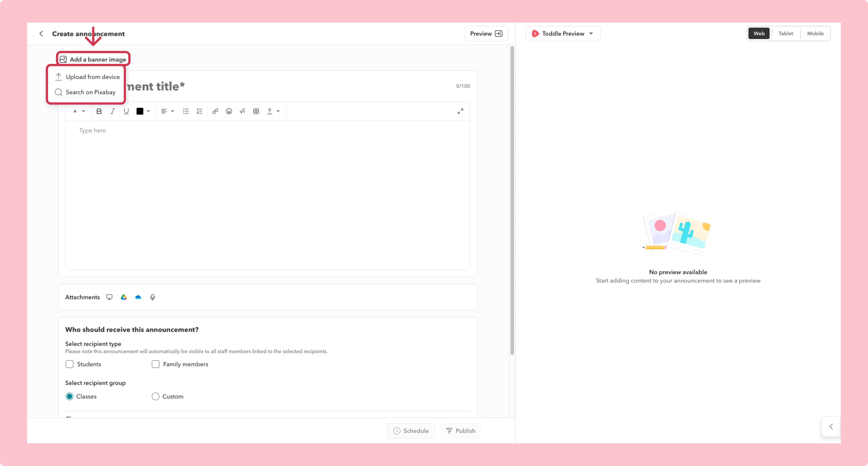Click the 0/100 character counter
Image resolution: width=868 pixels, height=466 pixels.
(x=463, y=86)
